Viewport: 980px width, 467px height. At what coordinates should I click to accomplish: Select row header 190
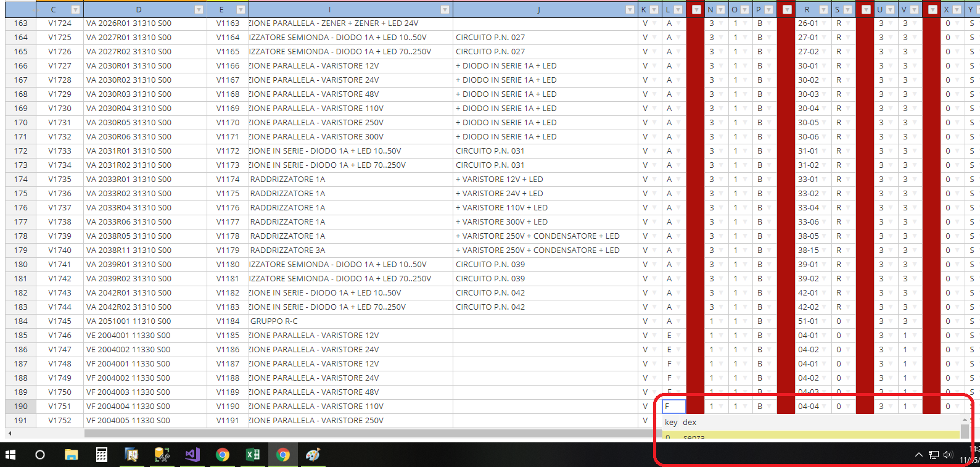(20, 407)
